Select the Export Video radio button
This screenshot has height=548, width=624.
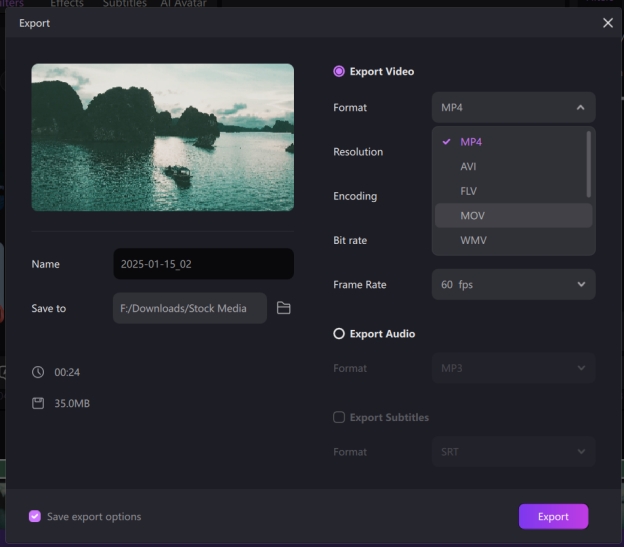pyautogui.click(x=339, y=71)
